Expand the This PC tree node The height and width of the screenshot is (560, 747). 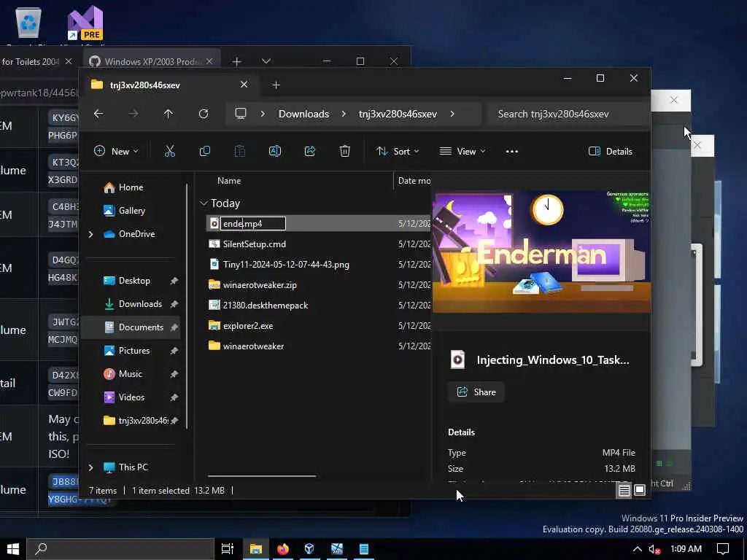tap(91, 467)
